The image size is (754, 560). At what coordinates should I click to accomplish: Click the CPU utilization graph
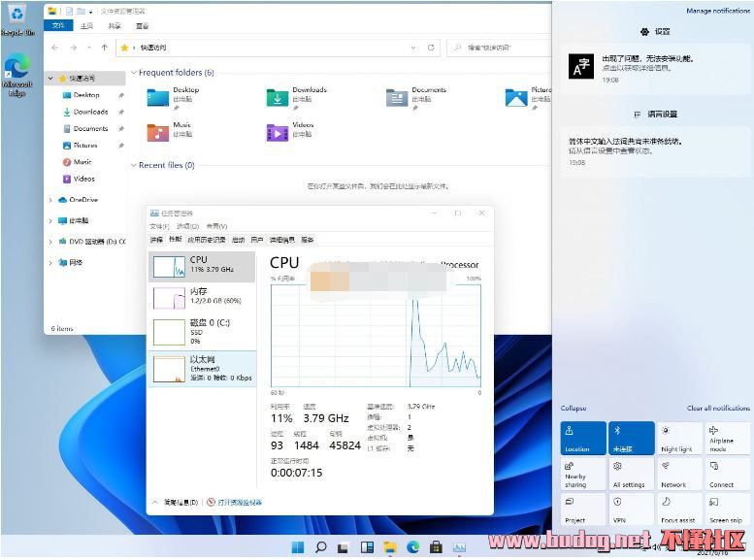click(x=375, y=337)
